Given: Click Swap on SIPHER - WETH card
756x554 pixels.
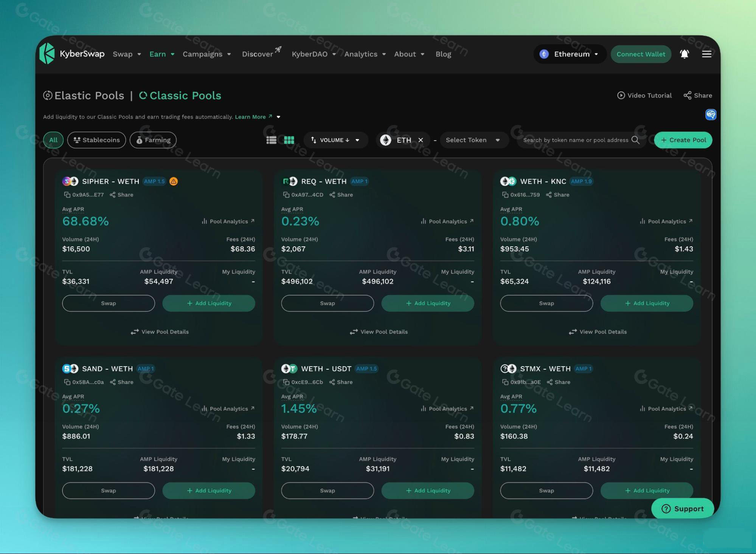Looking at the screenshot, I should [x=109, y=303].
